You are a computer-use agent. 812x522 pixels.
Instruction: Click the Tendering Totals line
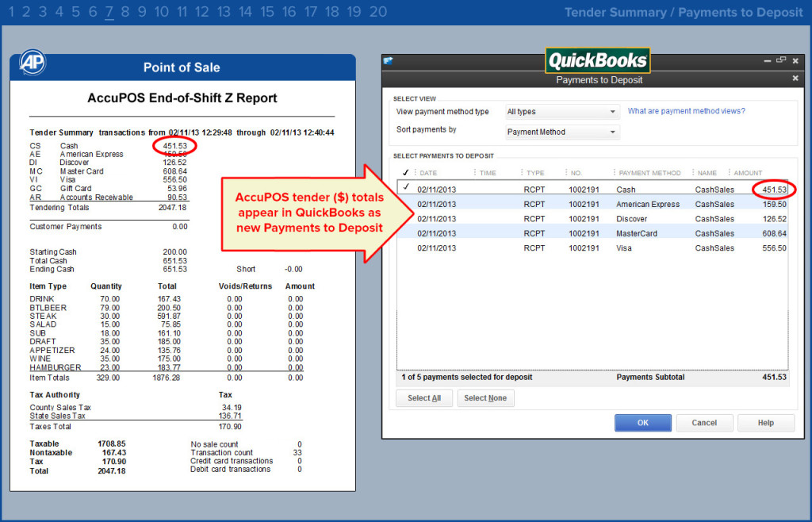(109, 208)
